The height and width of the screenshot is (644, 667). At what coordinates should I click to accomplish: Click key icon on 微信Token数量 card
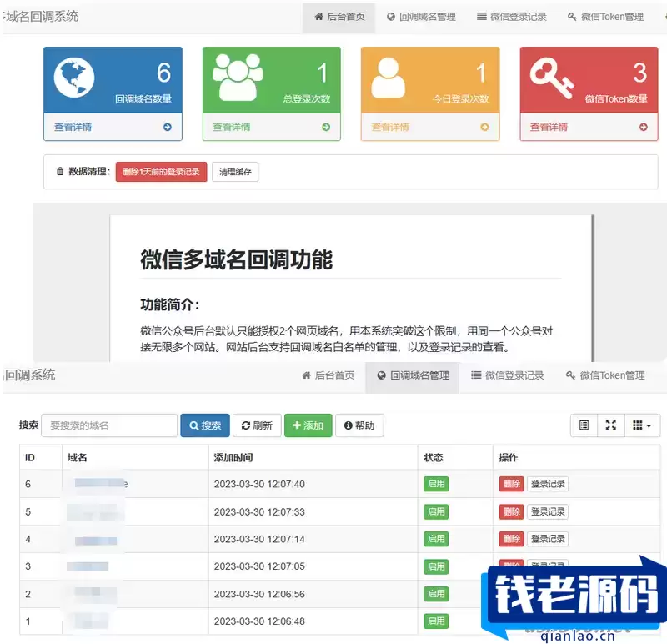click(552, 78)
